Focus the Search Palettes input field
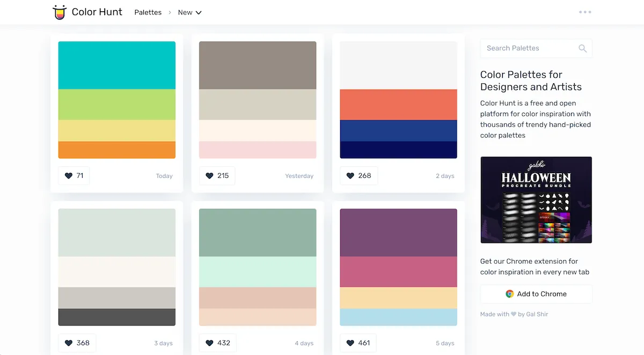This screenshot has width=644, height=355. pos(529,48)
